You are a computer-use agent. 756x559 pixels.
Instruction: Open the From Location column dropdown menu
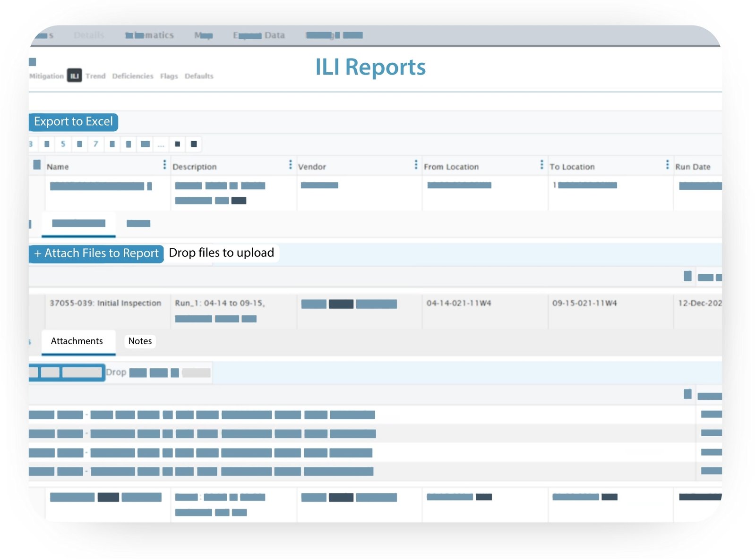(541, 165)
